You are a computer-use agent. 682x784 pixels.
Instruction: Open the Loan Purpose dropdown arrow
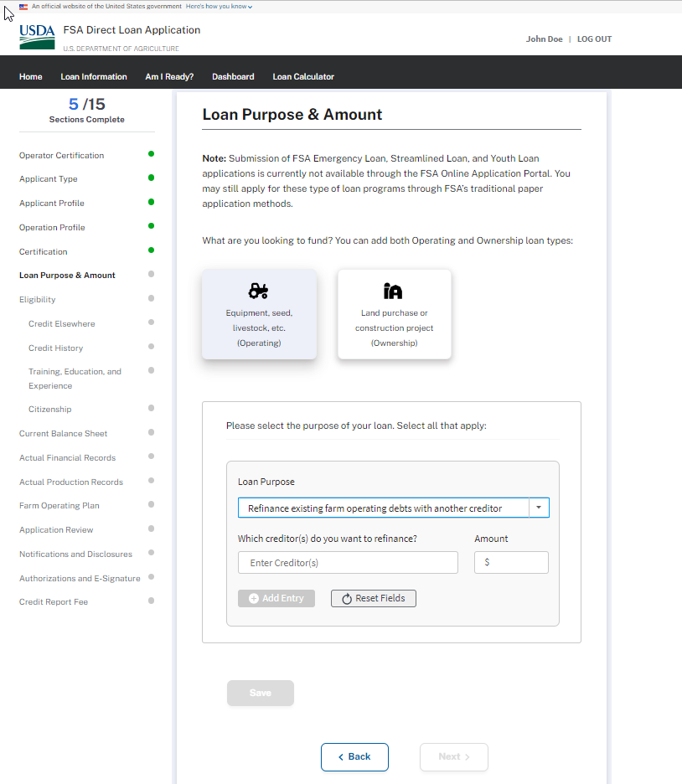539,508
